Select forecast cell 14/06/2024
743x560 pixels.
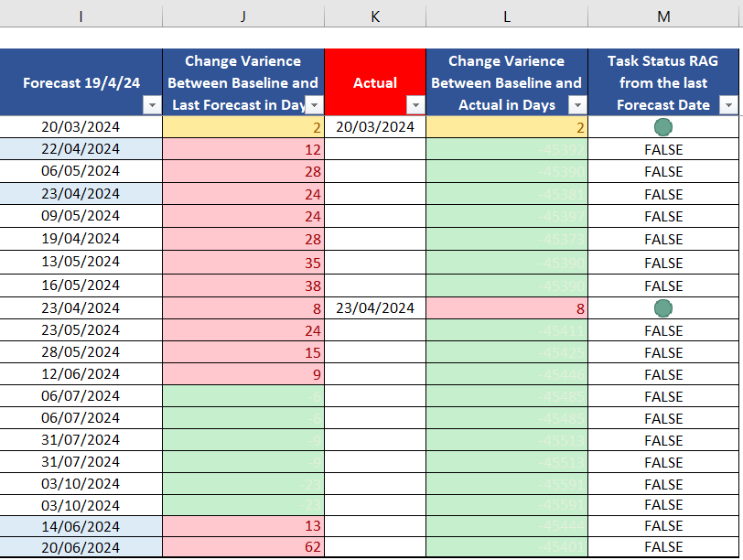81,526
